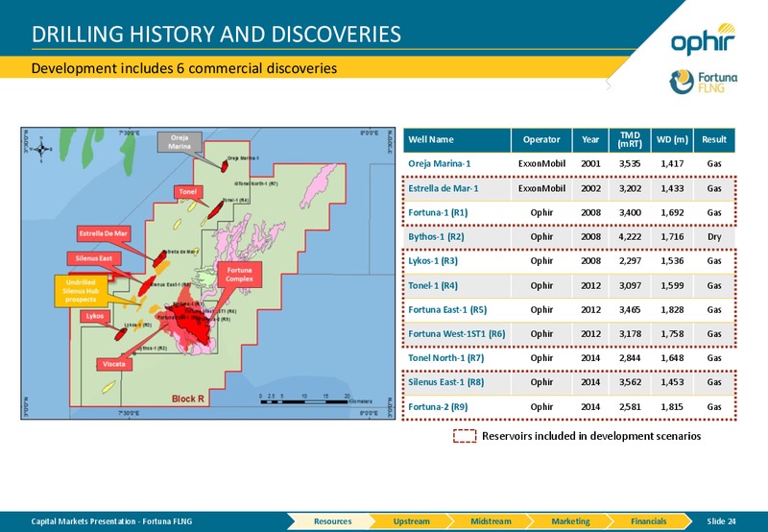This screenshot has width=768, height=532.
Task: Click the TMD (mRT) column header
Action: pos(630,140)
